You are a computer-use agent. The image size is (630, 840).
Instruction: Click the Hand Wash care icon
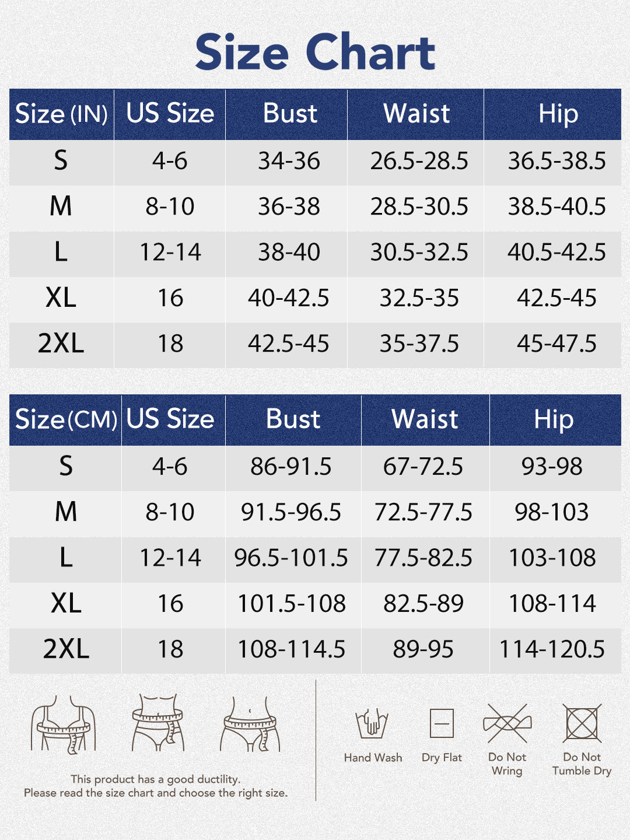click(x=372, y=723)
